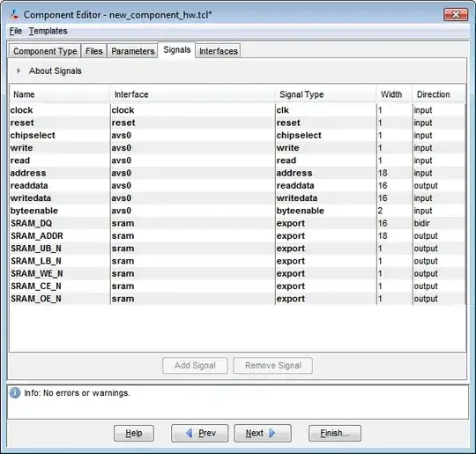Switch to the Files tab

click(x=93, y=51)
